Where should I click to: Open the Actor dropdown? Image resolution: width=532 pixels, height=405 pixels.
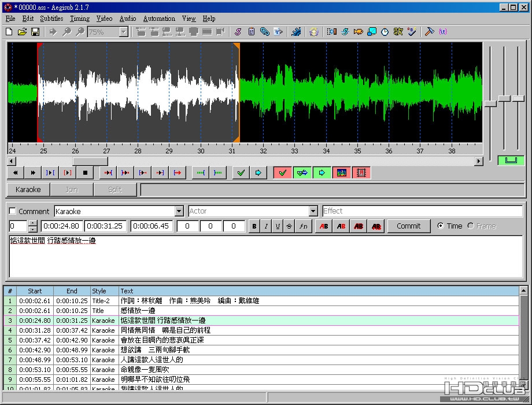313,211
